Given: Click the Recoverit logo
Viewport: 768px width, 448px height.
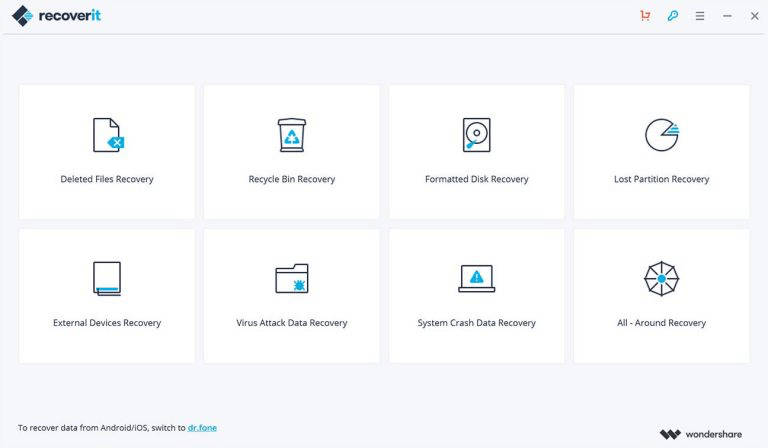Looking at the screenshot, I should 56,16.
